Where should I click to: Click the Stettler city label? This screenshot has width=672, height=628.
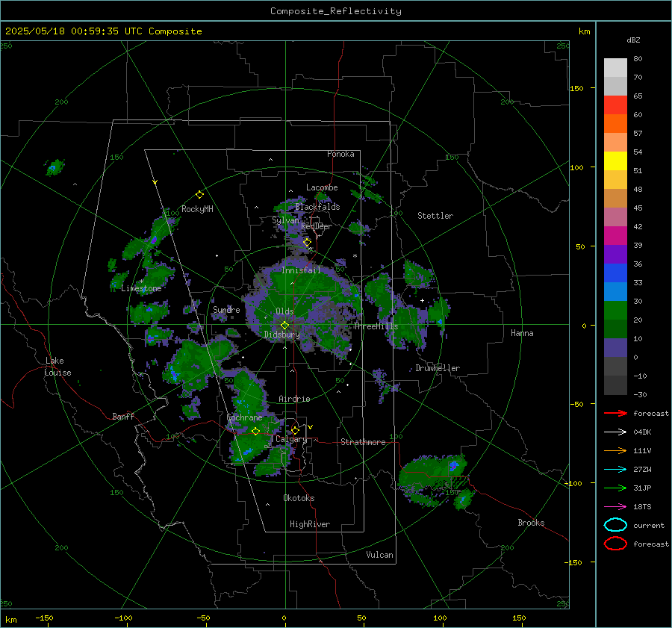tap(435, 216)
